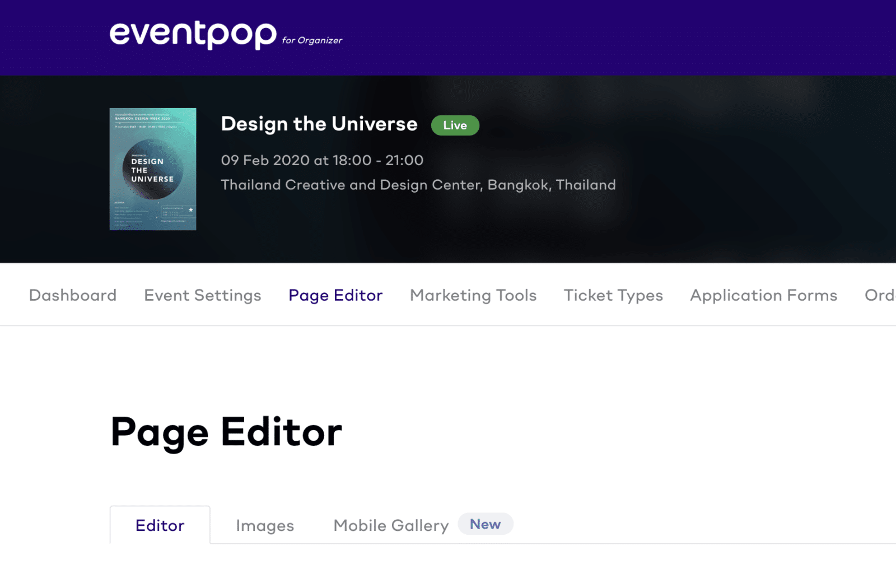Select the Editor sub-tab
The height and width of the screenshot is (588, 896).
160,525
